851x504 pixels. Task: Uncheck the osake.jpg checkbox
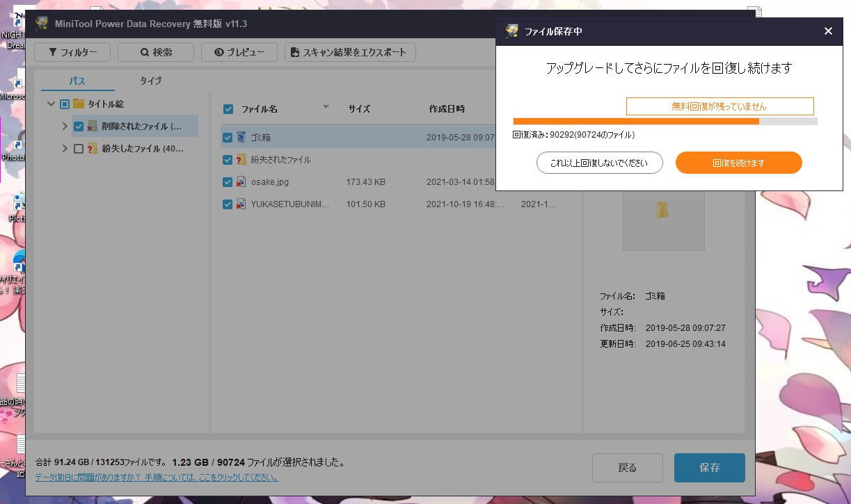228,182
